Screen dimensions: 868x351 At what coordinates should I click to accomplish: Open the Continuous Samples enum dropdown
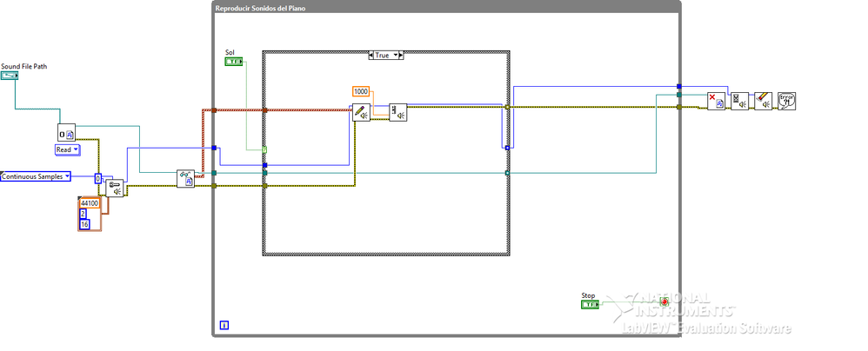pyautogui.click(x=36, y=177)
